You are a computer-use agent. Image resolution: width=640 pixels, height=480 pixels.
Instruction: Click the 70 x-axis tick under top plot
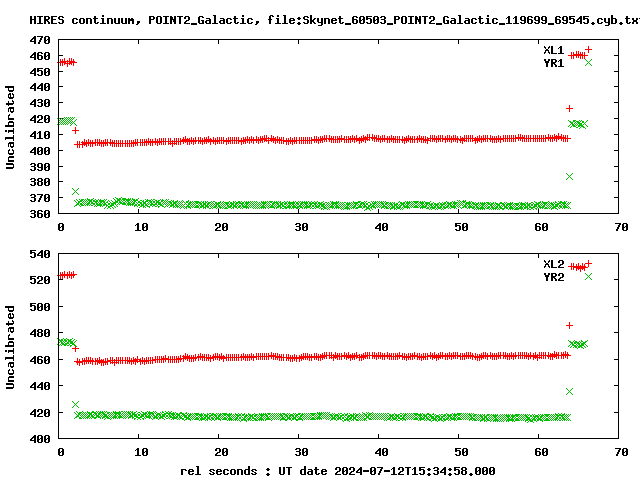[x=621, y=227]
